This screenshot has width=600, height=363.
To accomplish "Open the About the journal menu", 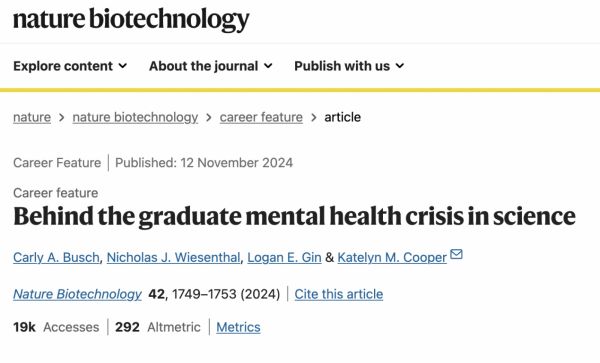I will 211,66.
